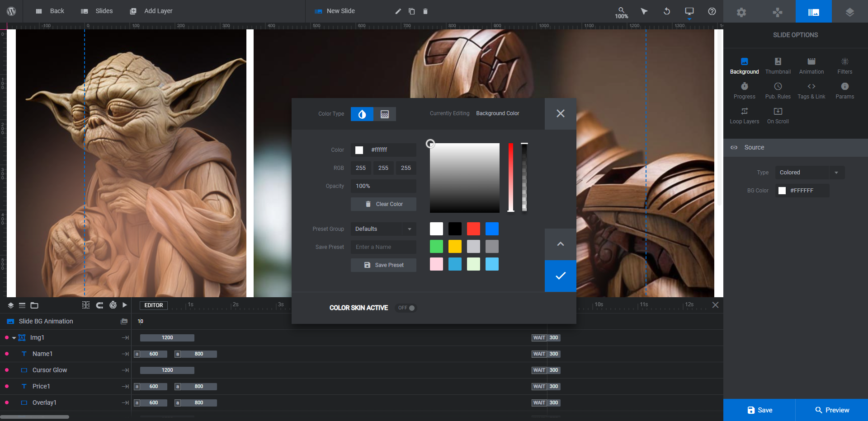
Task: Open the desktop device preview selector
Action: point(689,11)
